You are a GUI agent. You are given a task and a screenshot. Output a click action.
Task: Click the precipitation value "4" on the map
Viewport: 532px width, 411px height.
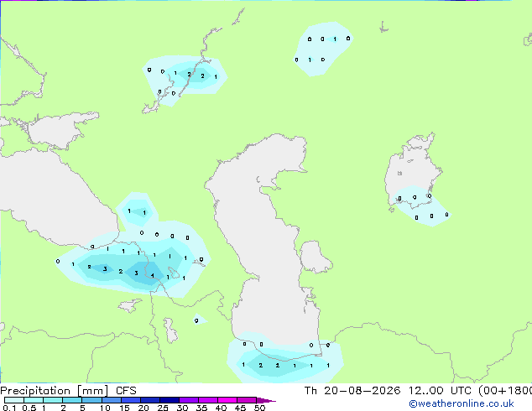(x=153, y=275)
